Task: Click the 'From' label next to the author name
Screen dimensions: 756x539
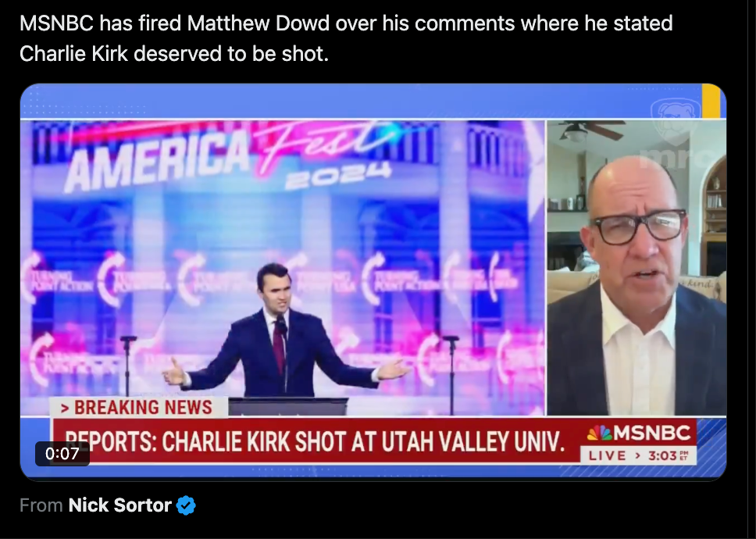Action: [x=41, y=505]
